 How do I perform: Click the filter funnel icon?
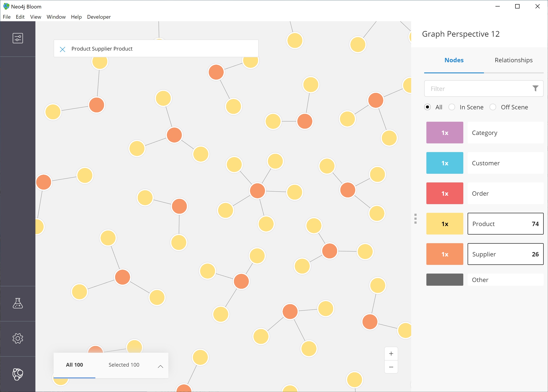tap(535, 88)
